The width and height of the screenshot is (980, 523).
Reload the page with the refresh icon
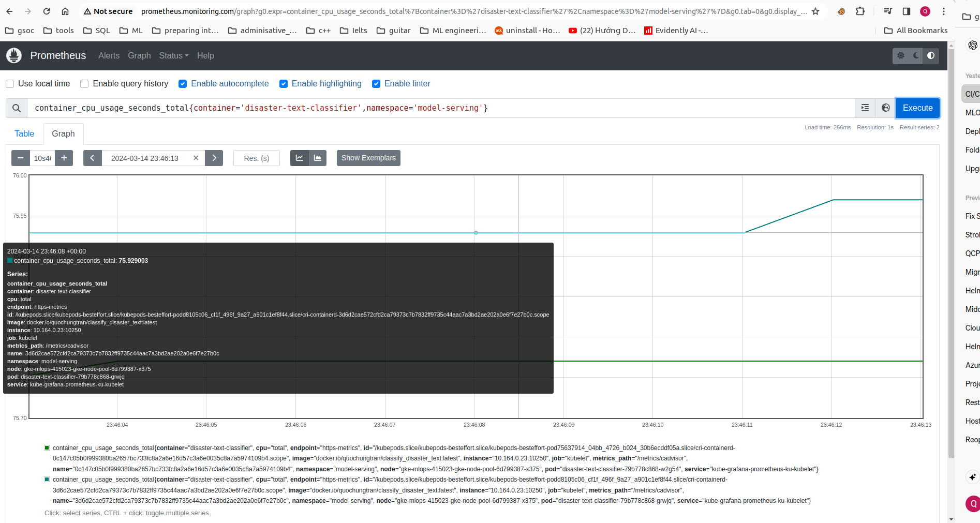47,11
